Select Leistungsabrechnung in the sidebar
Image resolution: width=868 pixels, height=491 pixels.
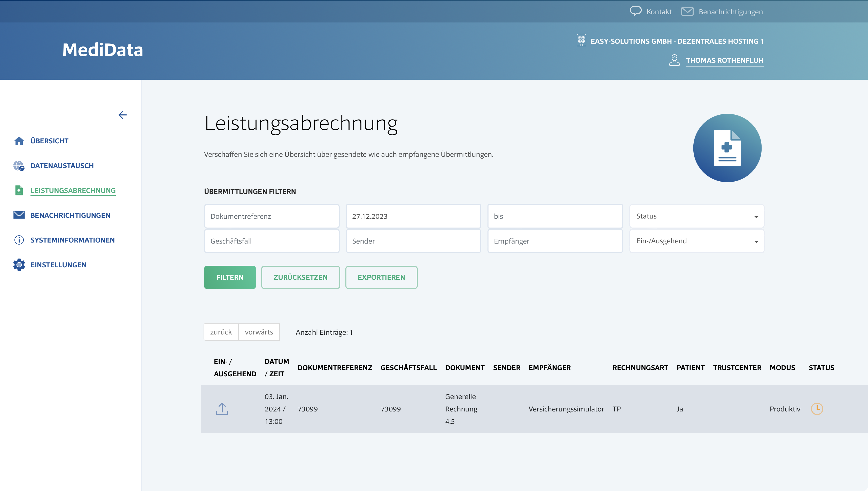click(x=73, y=191)
